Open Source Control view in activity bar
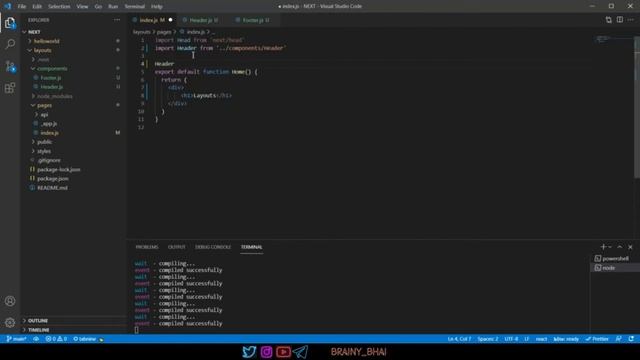The width and height of the screenshot is (640, 360). click(x=10, y=66)
